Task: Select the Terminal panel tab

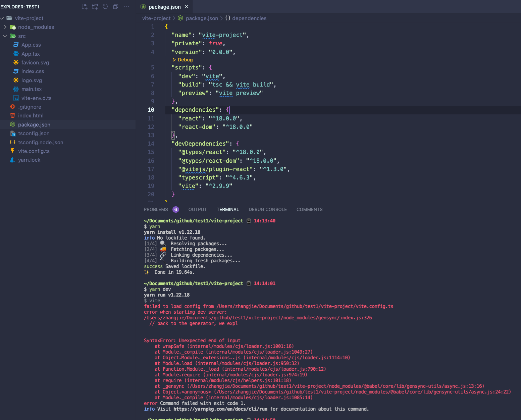Action: [228, 209]
